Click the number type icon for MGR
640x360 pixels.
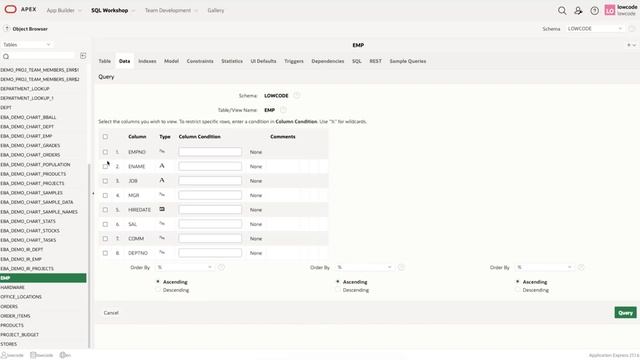[162, 195]
